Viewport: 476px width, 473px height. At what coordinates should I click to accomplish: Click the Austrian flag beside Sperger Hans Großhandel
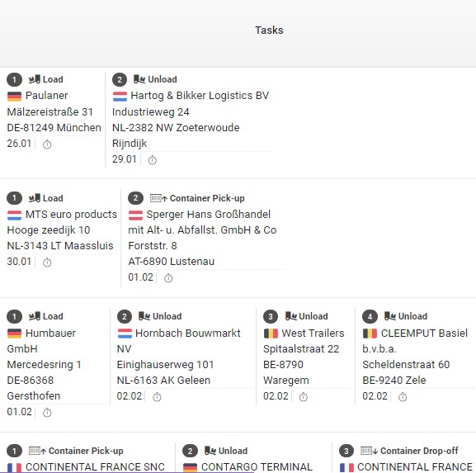pos(135,215)
